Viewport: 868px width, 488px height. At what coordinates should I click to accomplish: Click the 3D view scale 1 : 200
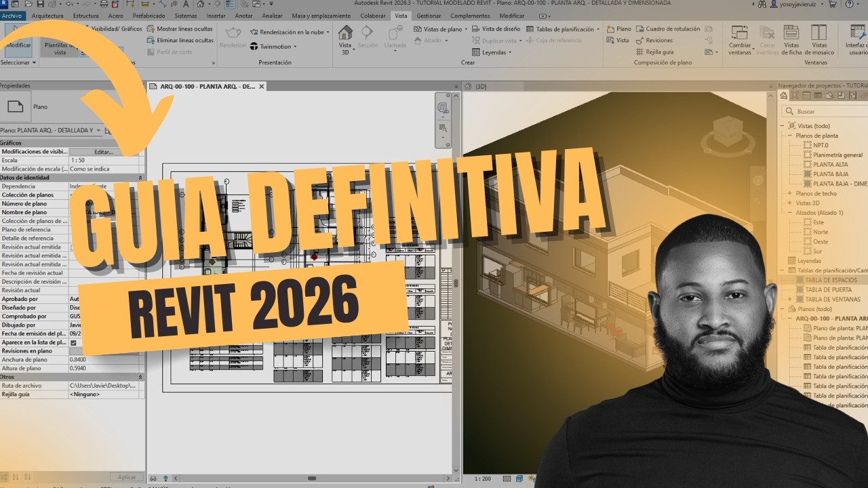[483, 479]
